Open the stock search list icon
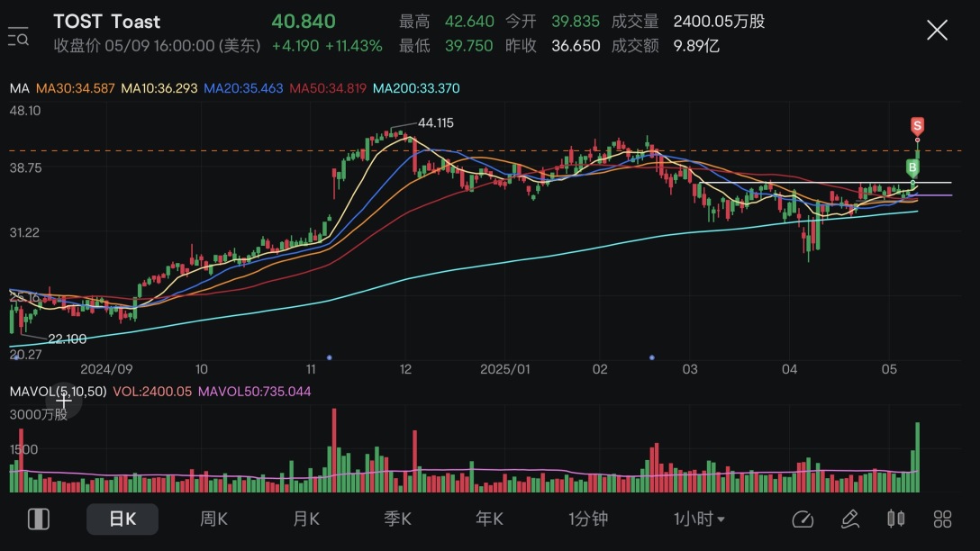The height and width of the screenshot is (551, 980). point(18,36)
